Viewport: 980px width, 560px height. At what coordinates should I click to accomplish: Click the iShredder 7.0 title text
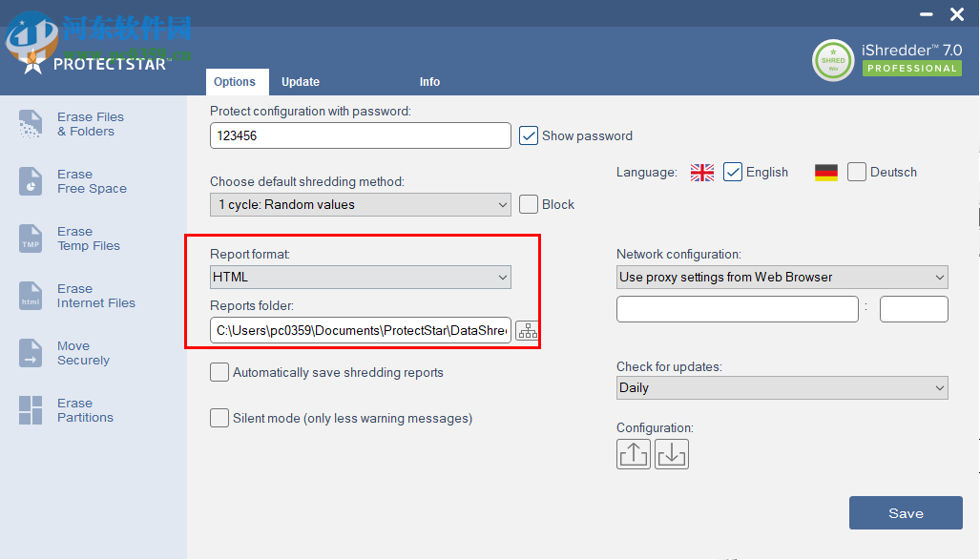[x=912, y=50]
